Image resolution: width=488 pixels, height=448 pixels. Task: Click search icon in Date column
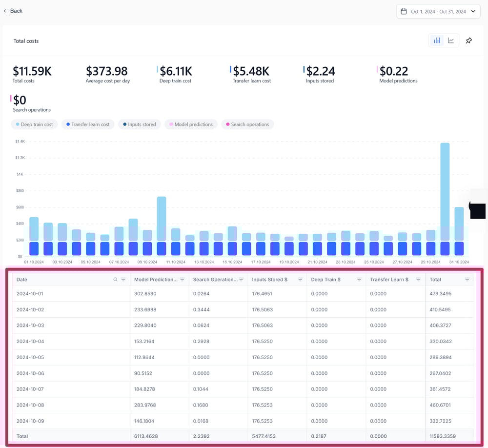(x=116, y=280)
